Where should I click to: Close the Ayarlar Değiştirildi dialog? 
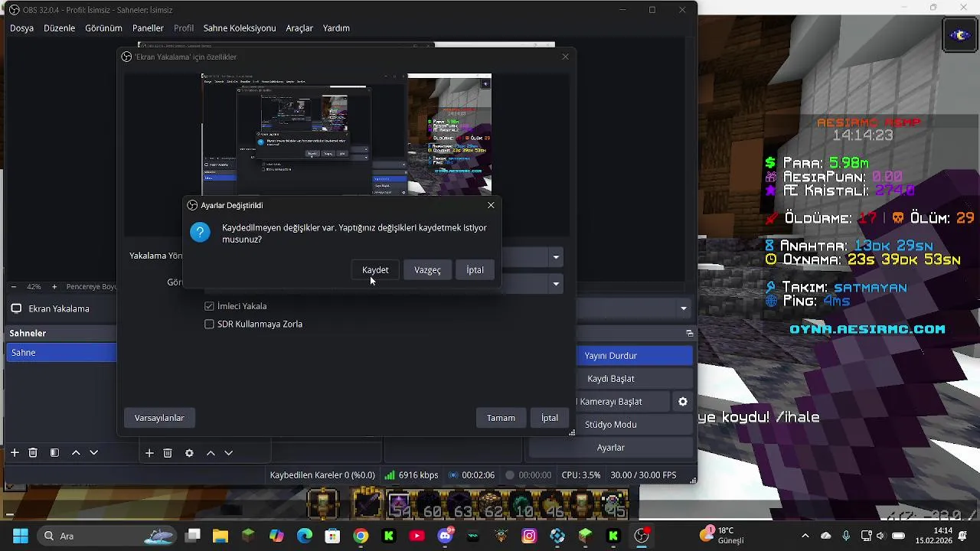(491, 205)
